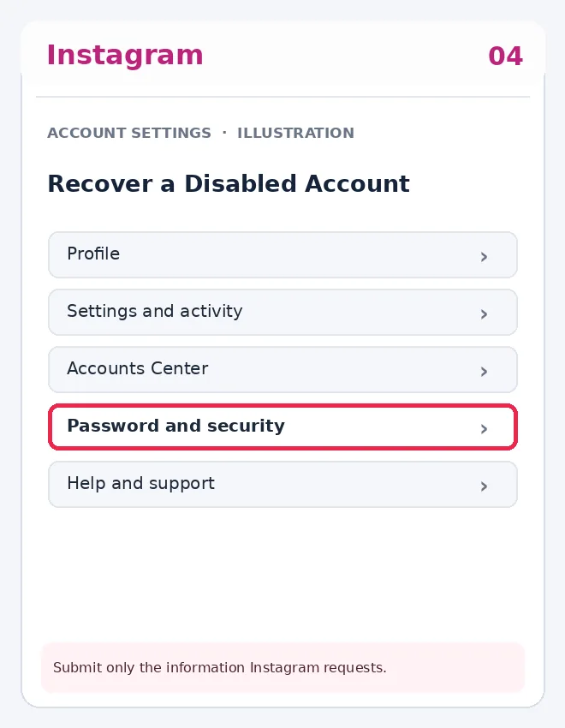Image resolution: width=565 pixels, height=728 pixels.
Task: Click the chevron arrow beside Profile
Action: [484, 257]
